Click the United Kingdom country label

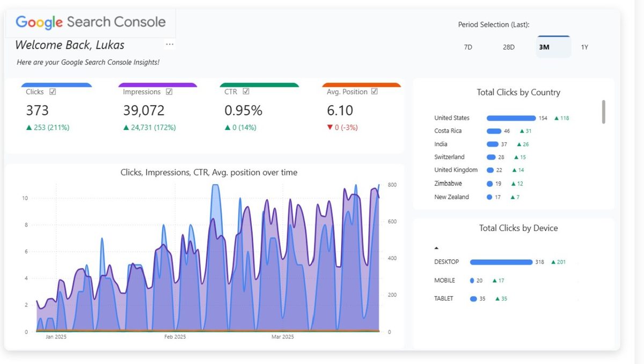click(456, 170)
